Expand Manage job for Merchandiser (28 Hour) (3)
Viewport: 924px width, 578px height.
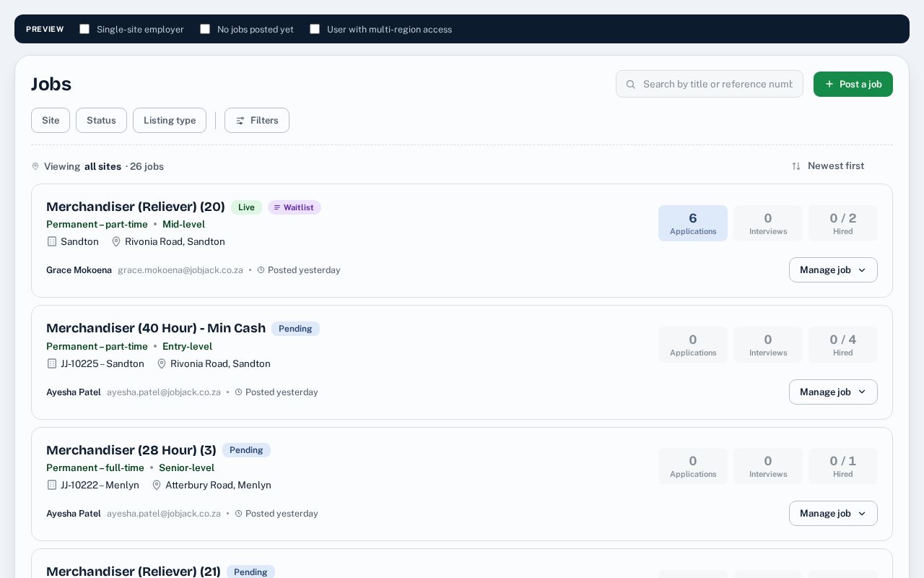(833, 513)
